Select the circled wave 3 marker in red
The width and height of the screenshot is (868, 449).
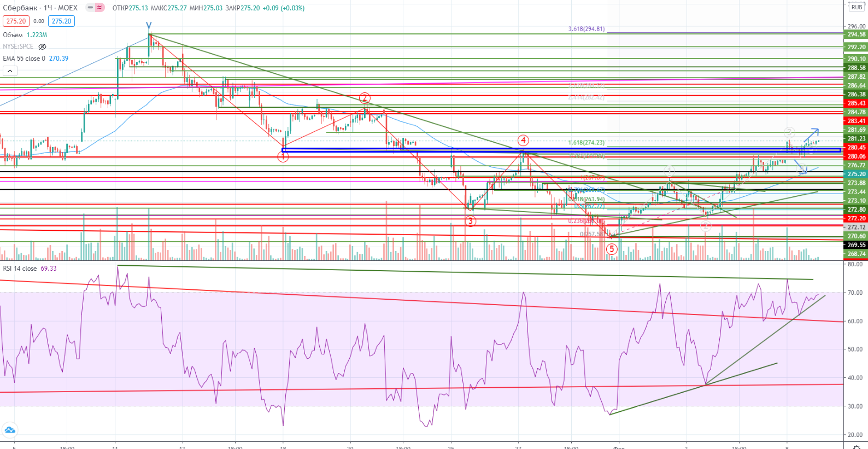coord(470,221)
